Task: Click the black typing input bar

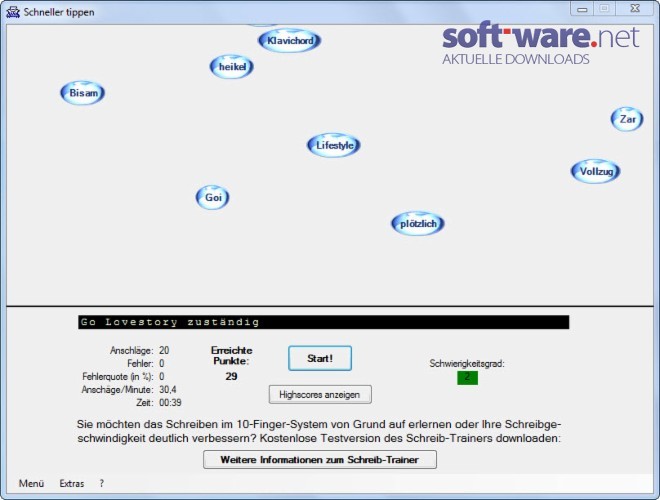Action: point(323,322)
